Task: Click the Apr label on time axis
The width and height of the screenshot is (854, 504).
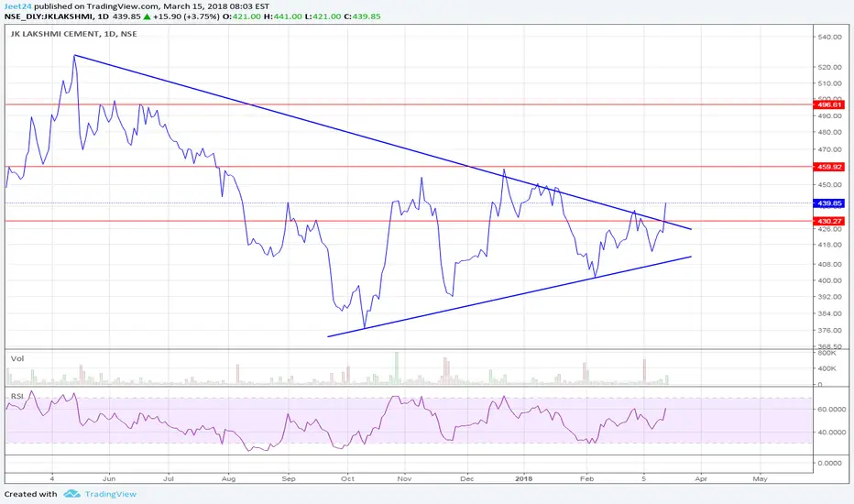Action: (x=701, y=479)
